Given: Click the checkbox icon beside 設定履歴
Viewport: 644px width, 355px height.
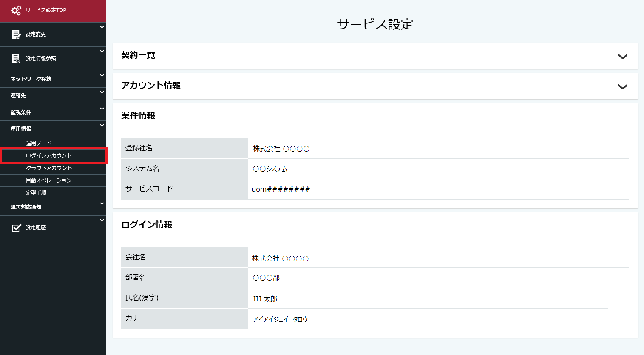Looking at the screenshot, I should (16, 228).
